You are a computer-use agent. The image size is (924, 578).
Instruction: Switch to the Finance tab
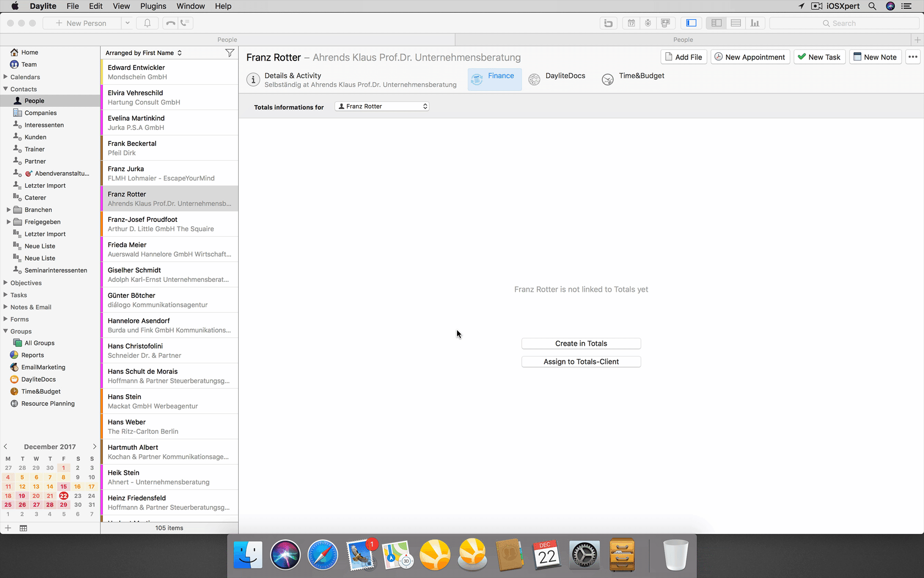pos(494,79)
